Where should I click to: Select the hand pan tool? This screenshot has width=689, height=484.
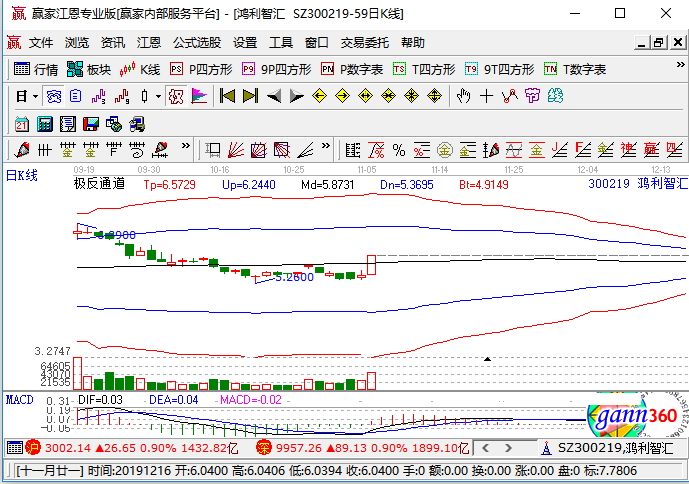(463, 96)
